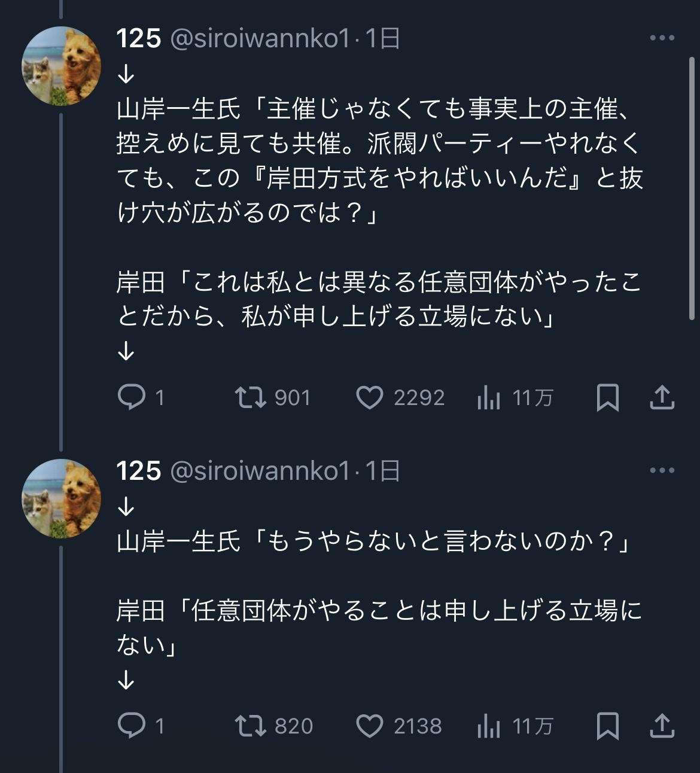The height and width of the screenshot is (773, 700).
Task: Open profile avatar on first tweet
Action: point(61,66)
